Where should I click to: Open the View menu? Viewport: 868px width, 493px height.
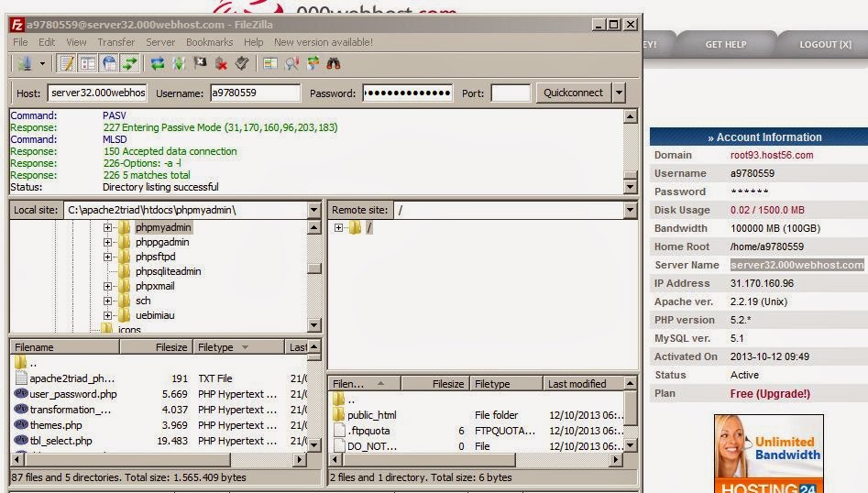(x=76, y=42)
